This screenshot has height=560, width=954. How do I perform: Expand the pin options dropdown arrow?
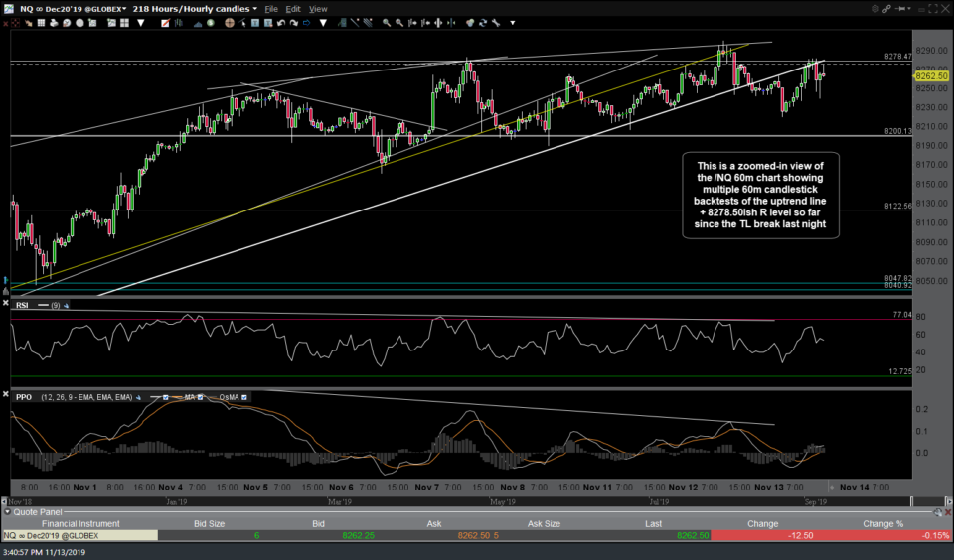click(x=909, y=9)
